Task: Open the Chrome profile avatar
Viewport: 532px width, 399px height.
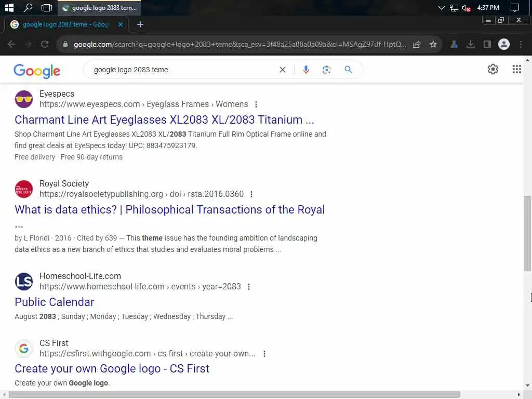Action: (504, 44)
